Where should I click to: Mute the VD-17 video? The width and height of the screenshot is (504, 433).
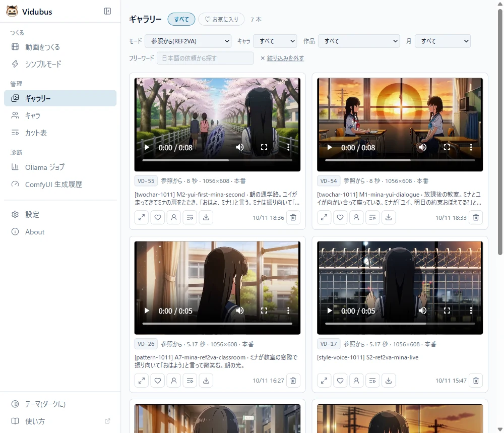[422, 311]
